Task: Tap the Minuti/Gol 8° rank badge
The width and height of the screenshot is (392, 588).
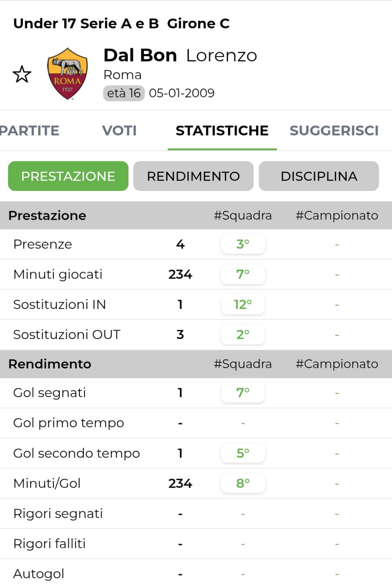Action: click(243, 483)
